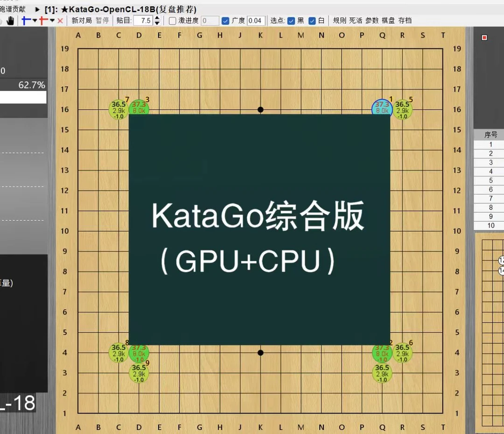Open the 参数 menu item

[x=372, y=20]
